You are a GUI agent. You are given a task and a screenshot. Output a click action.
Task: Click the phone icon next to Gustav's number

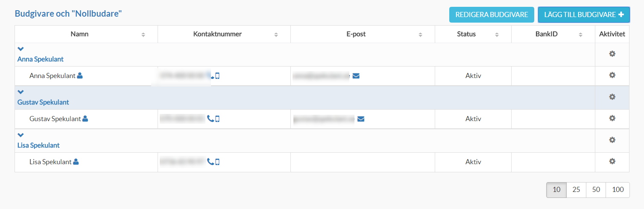click(210, 119)
